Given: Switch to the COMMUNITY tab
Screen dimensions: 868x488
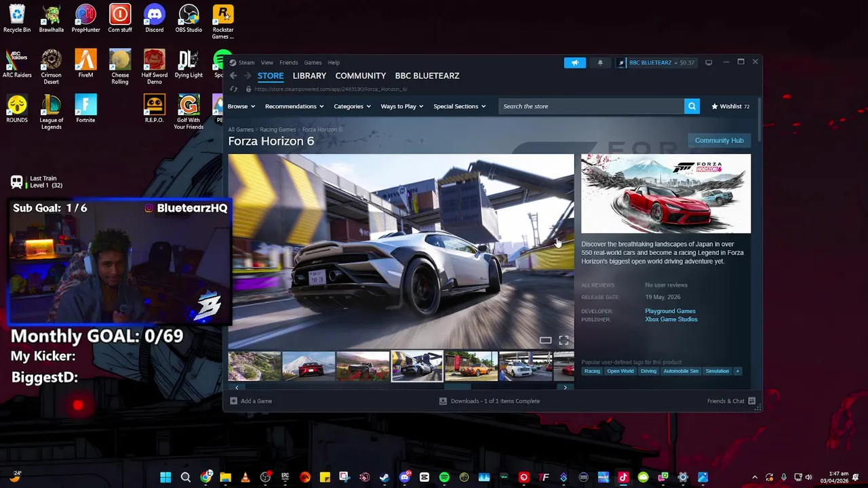Looking at the screenshot, I should coord(361,76).
